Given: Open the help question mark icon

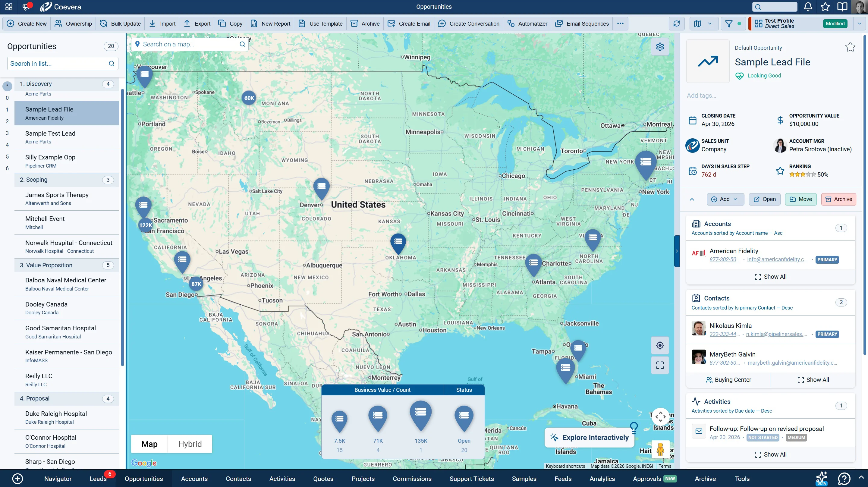Looking at the screenshot, I should [844, 479].
